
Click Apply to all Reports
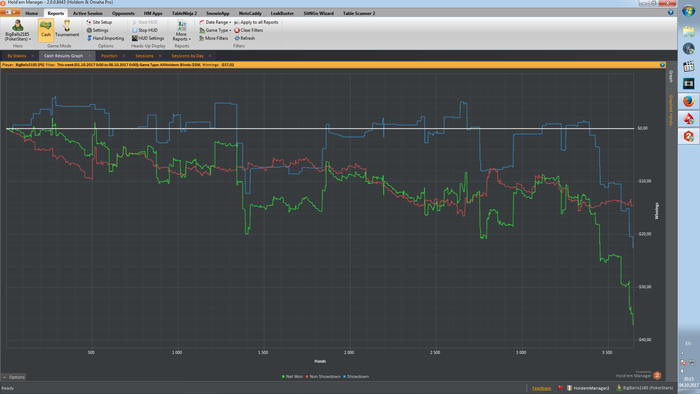coord(256,22)
